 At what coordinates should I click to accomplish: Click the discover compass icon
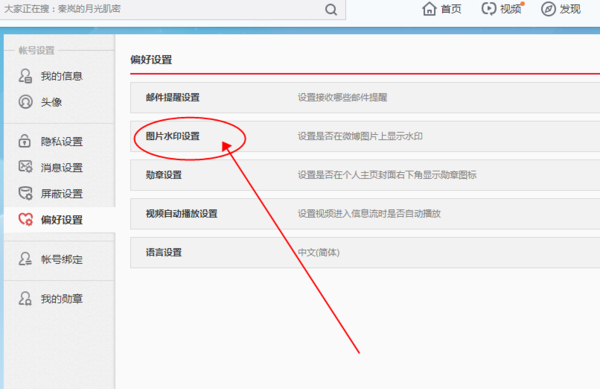point(548,9)
